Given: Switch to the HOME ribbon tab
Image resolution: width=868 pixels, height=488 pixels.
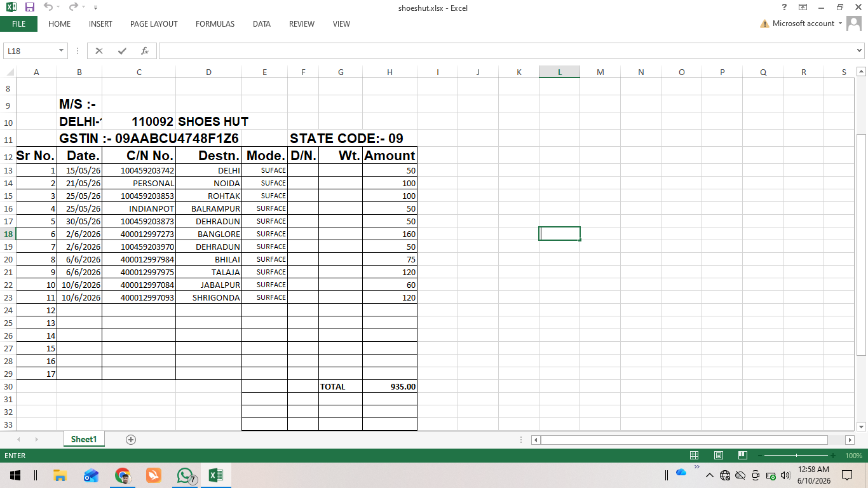Looking at the screenshot, I should pyautogui.click(x=59, y=24).
